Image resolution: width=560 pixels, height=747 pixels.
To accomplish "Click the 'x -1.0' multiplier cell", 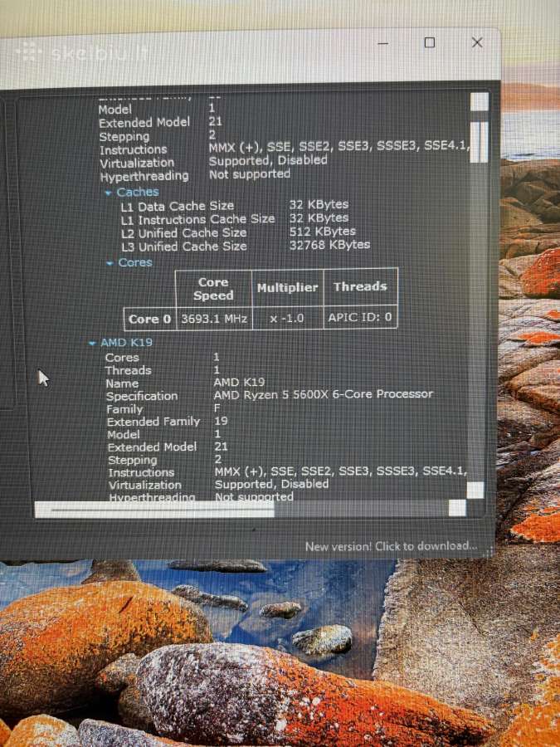I will click(x=288, y=318).
